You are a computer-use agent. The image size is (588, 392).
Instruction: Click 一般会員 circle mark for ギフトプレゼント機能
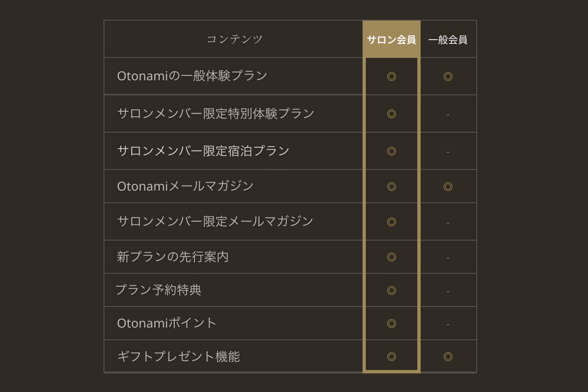coord(448,357)
